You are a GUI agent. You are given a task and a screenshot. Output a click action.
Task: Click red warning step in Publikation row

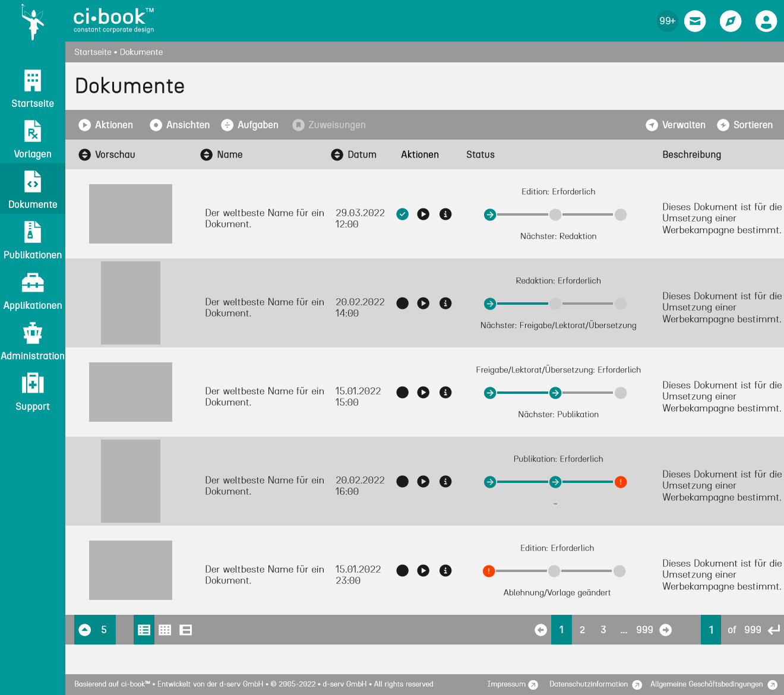pos(621,482)
